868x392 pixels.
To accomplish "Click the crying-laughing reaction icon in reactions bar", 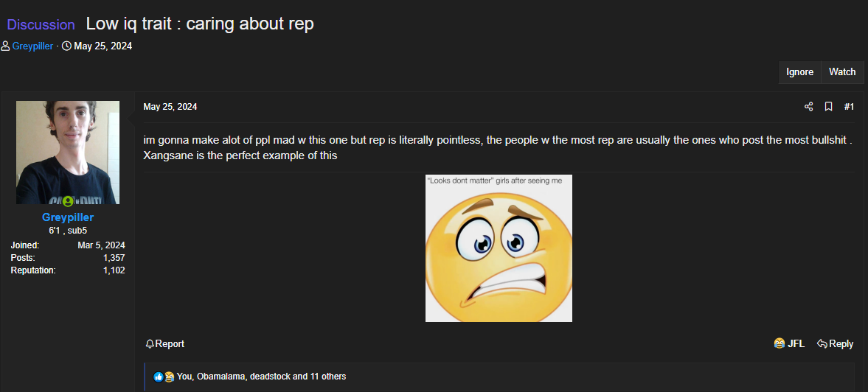I will [x=169, y=377].
